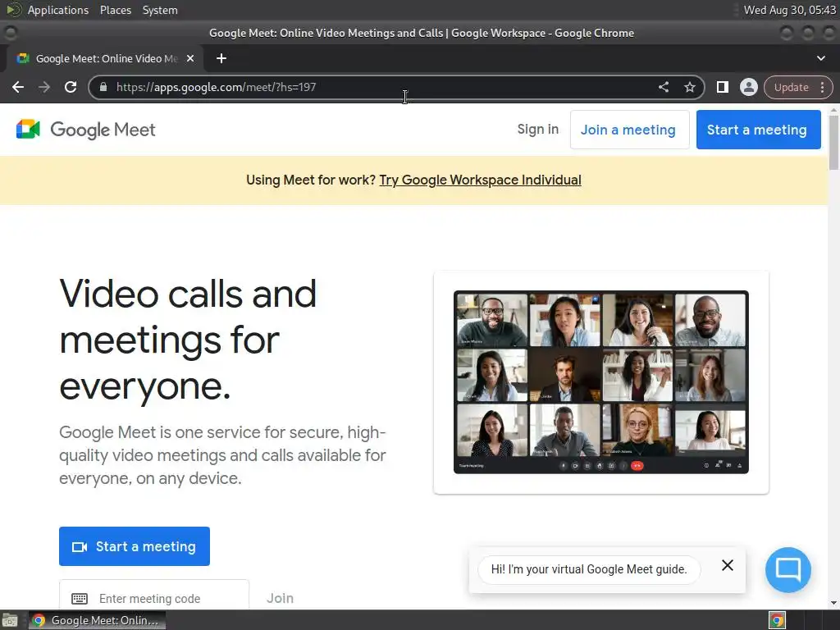
Task: Open a new tab with the plus icon
Action: coord(221,58)
